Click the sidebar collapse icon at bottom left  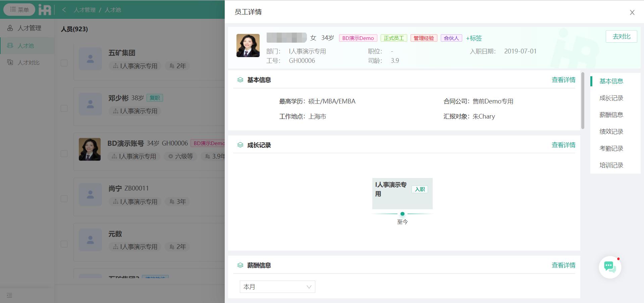[9, 295]
